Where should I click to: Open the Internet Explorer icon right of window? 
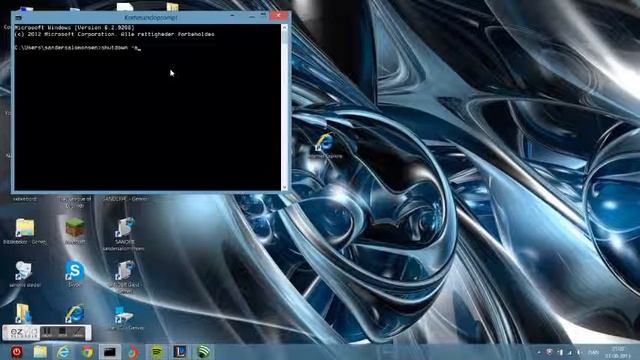pos(325,142)
